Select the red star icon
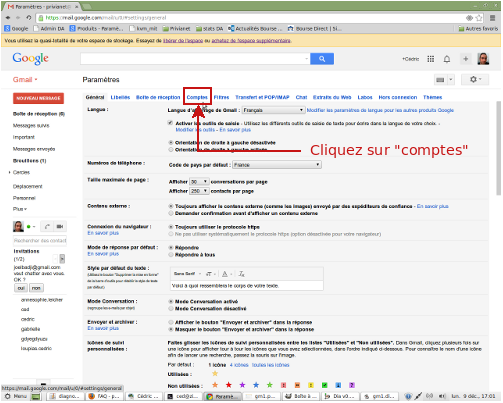The image size is (503, 403). click(229, 385)
